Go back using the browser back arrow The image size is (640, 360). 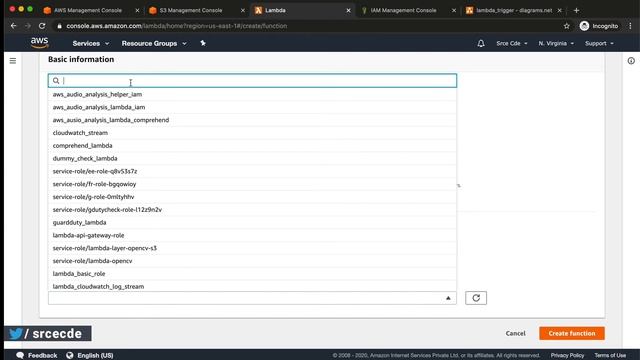13,26
